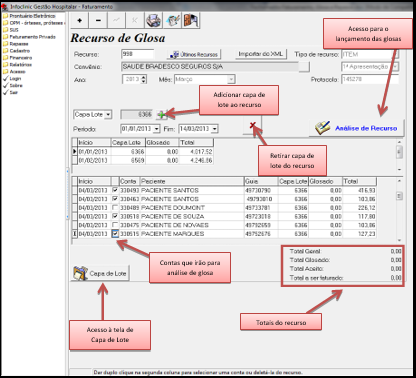
Task: Select the Sobre item in sidebar
Action: point(13,86)
